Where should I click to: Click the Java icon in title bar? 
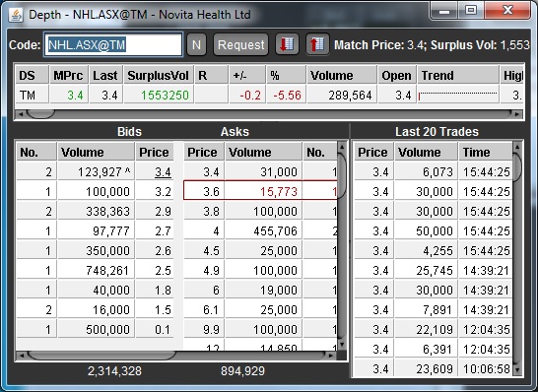pos(16,15)
